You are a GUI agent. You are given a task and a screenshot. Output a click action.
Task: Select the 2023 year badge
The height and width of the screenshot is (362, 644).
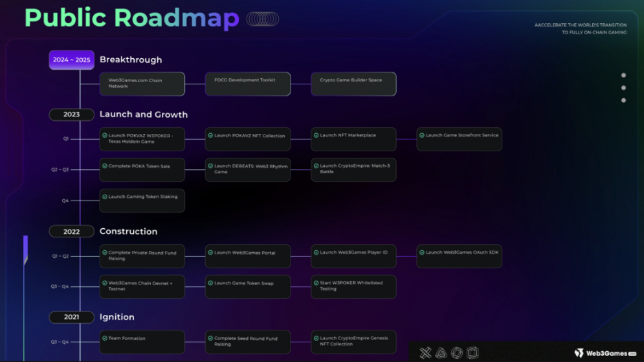pyautogui.click(x=72, y=114)
